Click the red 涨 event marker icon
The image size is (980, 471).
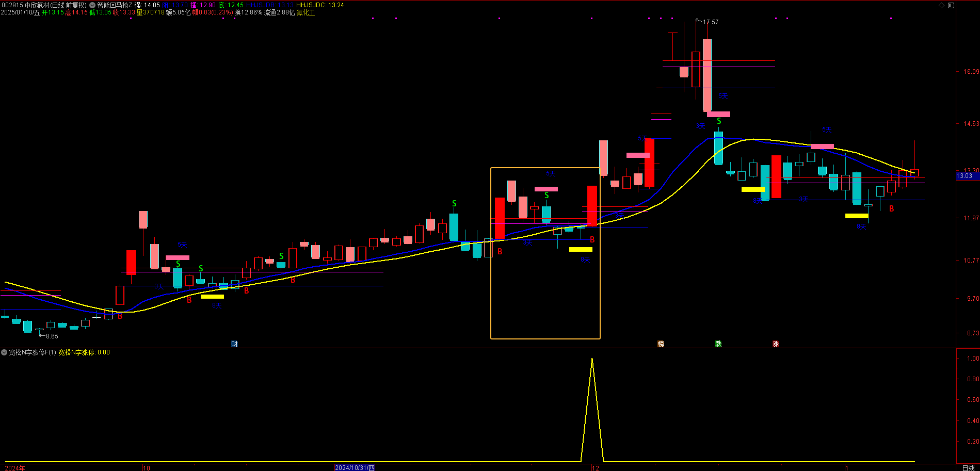click(x=776, y=344)
